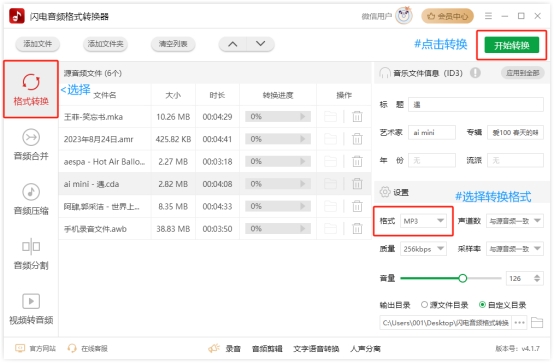554x363 pixels.
Task: Delete 2023年8月24日.amr from list
Action: (357, 139)
